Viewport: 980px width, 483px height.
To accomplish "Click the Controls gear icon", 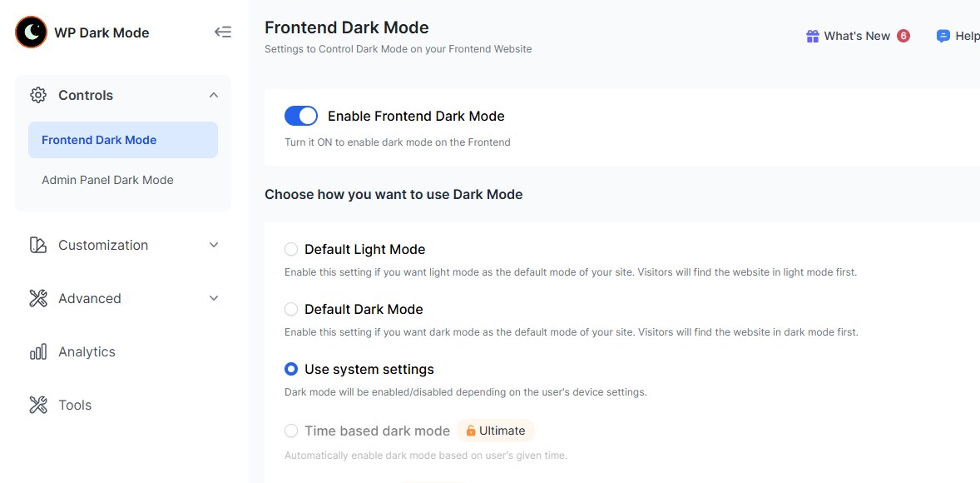I will 38,95.
